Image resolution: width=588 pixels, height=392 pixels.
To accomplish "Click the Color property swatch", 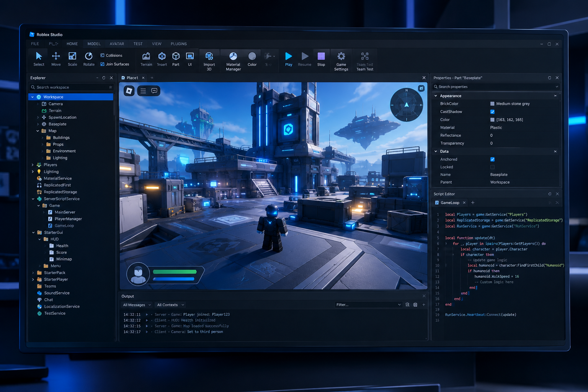I will [x=492, y=120].
